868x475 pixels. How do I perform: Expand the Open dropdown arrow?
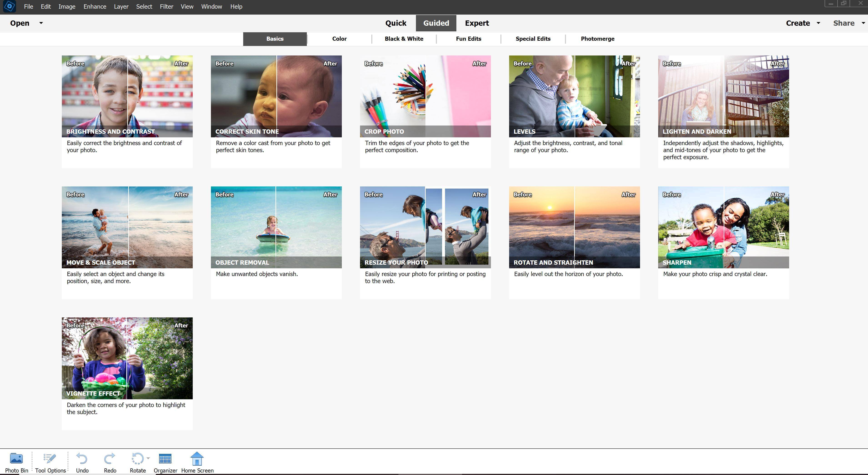pos(41,23)
